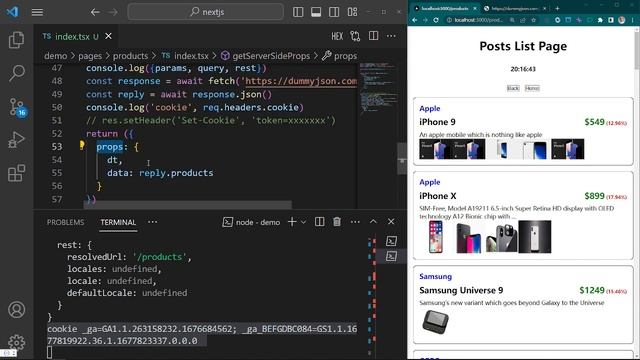The image size is (640, 360).
Task: Open the Accounts menu icon
Action: click(x=16, y=310)
